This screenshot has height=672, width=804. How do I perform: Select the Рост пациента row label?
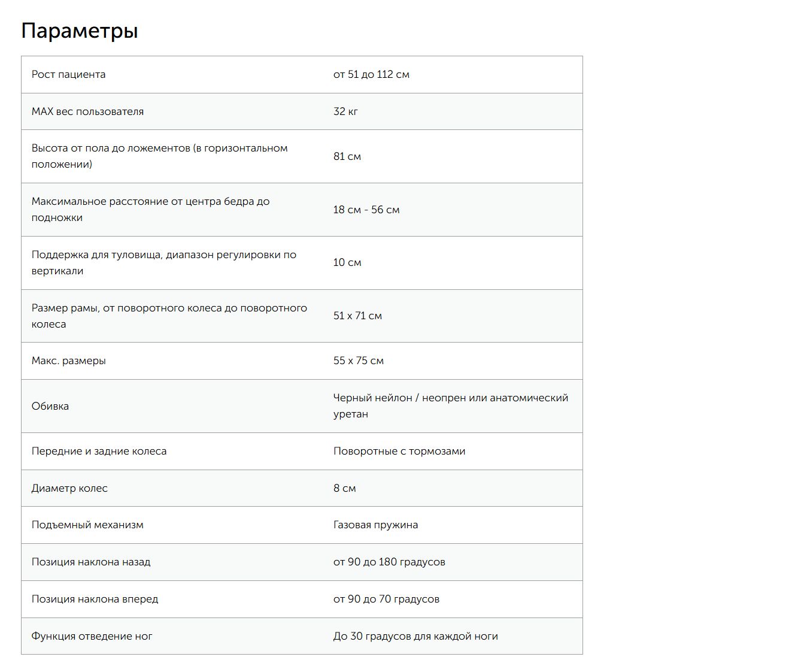[x=68, y=74]
